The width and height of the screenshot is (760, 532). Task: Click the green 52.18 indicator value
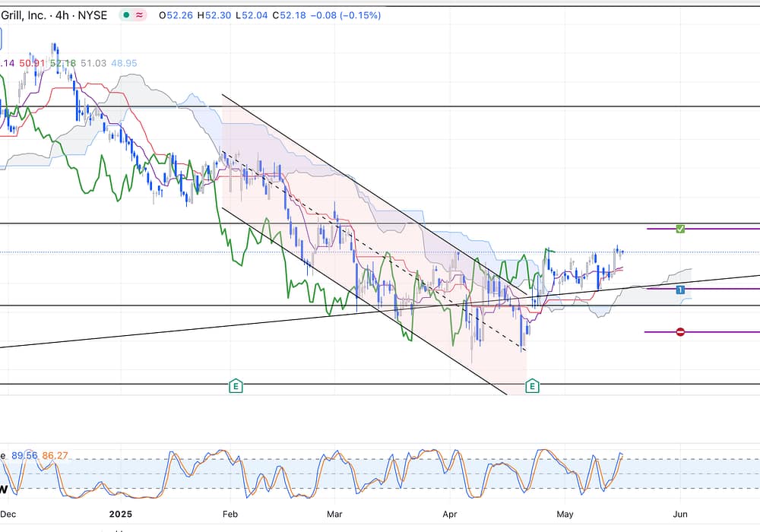tap(62, 63)
